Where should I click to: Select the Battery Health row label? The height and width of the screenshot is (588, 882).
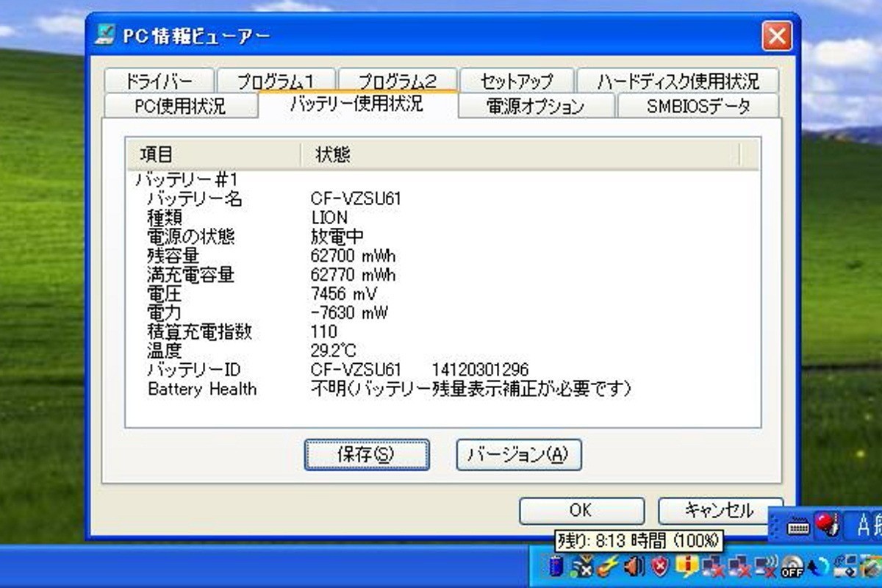202,389
